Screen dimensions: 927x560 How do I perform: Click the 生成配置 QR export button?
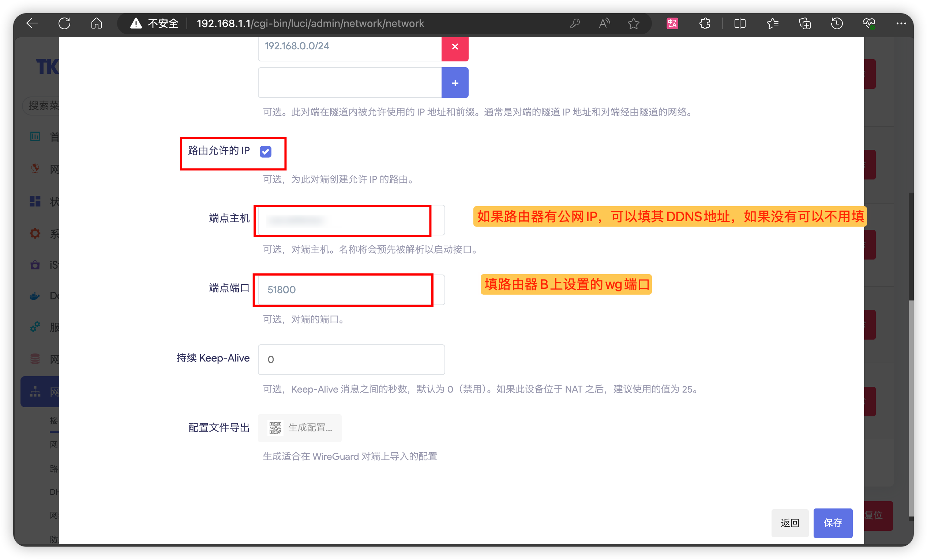coord(300,428)
